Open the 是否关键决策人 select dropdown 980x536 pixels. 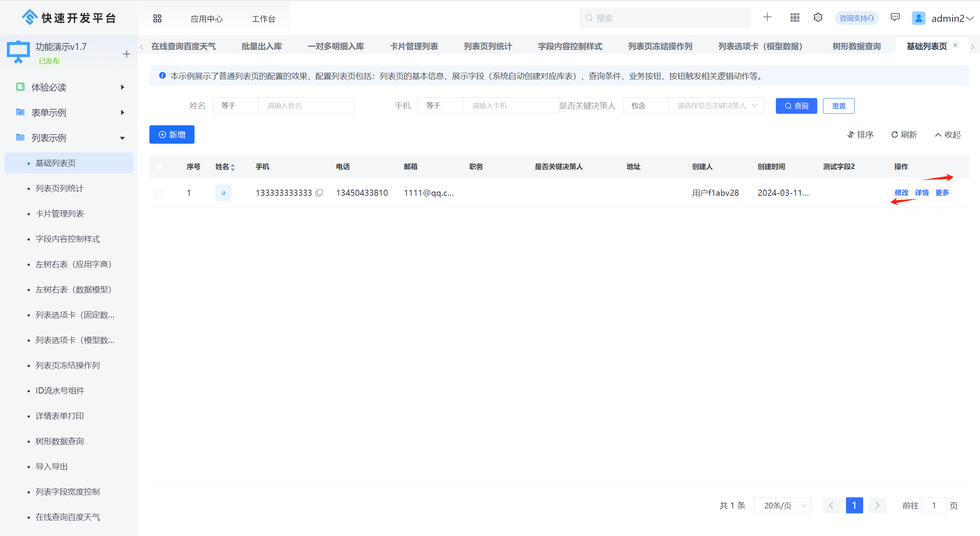click(716, 106)
